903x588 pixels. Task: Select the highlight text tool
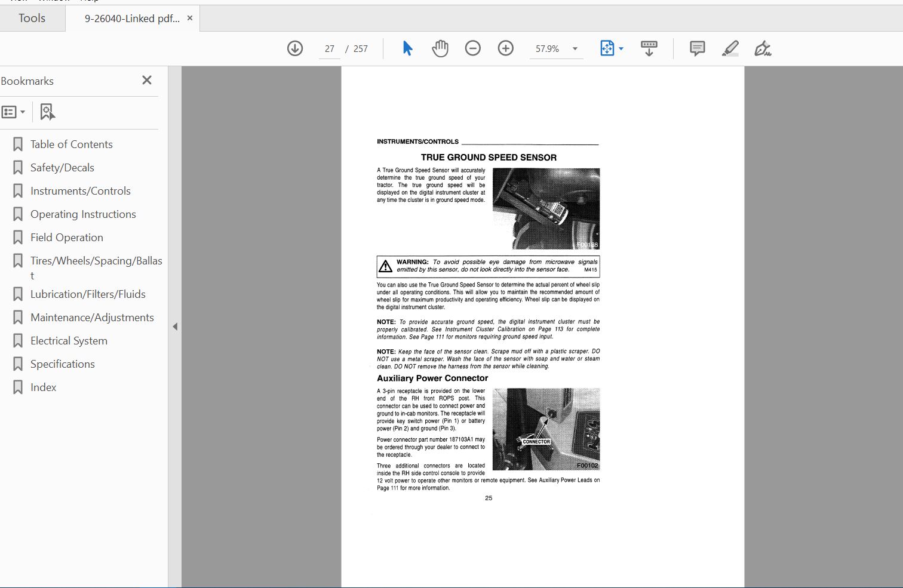(x=730, y=48)
